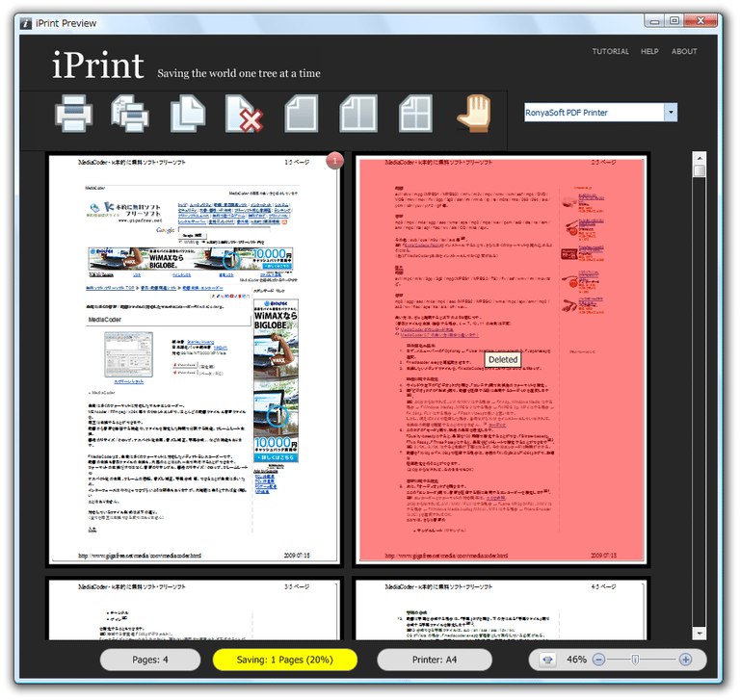Close the iPrint Preview window
The width and height of the screenshot is (740, 700).
pos(700,21)
